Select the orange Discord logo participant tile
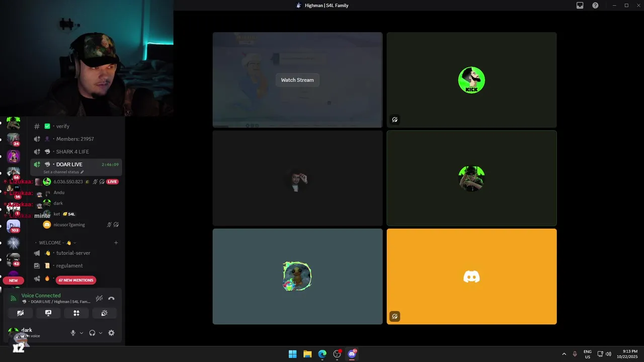 [471, 277]
